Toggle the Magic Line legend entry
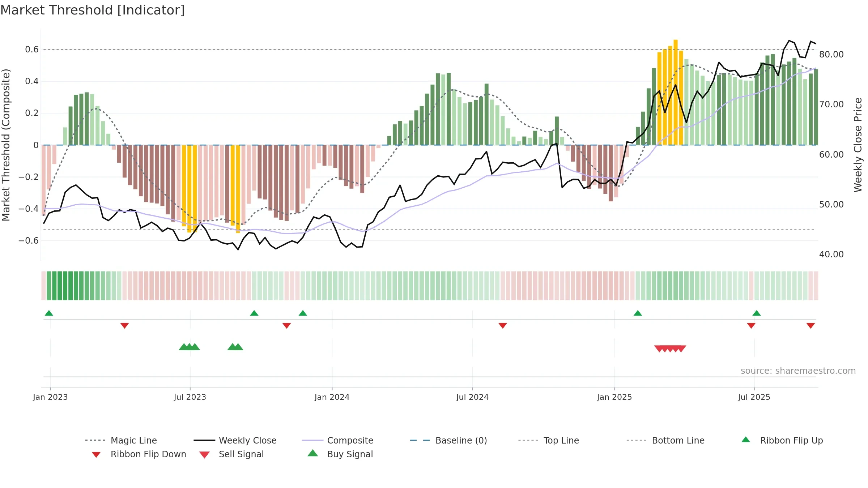This screenshot has width=868, height=488. pos(121,440)
